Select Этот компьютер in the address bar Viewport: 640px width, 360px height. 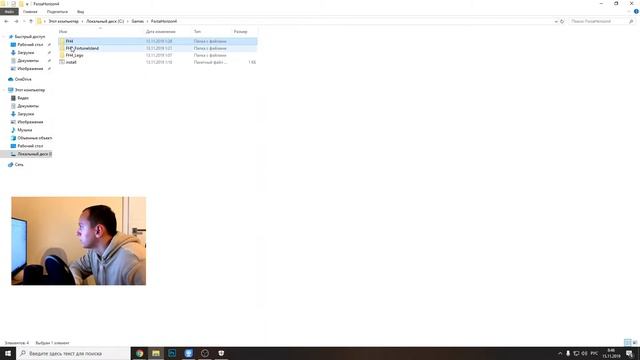tap(63, 21)
